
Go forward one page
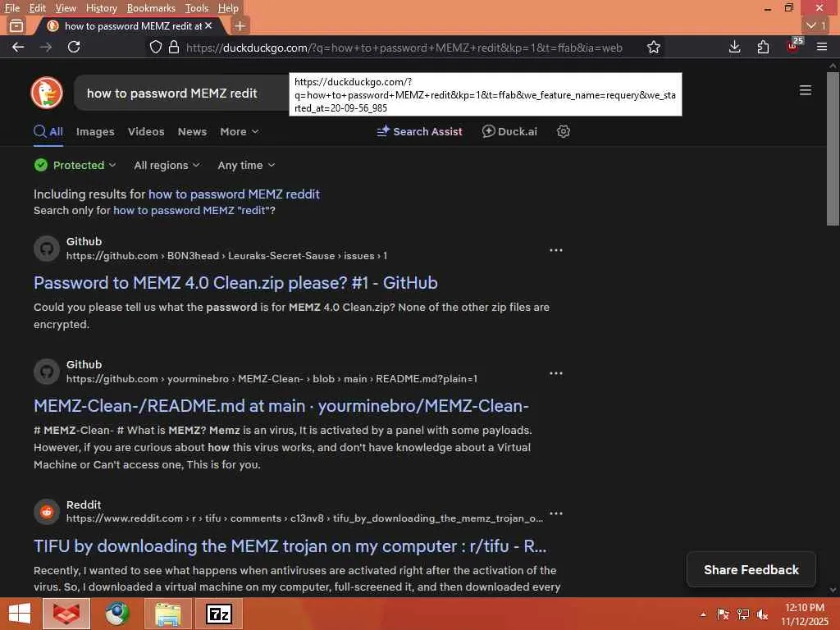coord(46,47)
